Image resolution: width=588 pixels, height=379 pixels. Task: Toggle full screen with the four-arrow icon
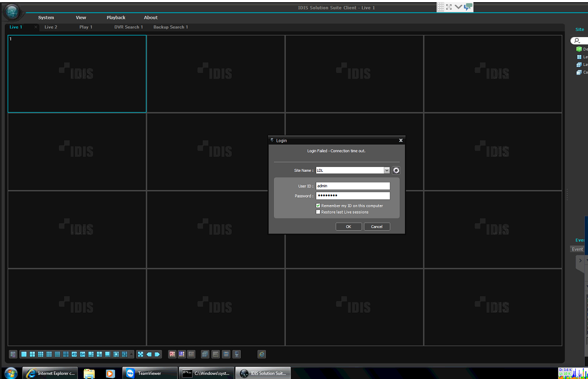[x=140, y=354]
